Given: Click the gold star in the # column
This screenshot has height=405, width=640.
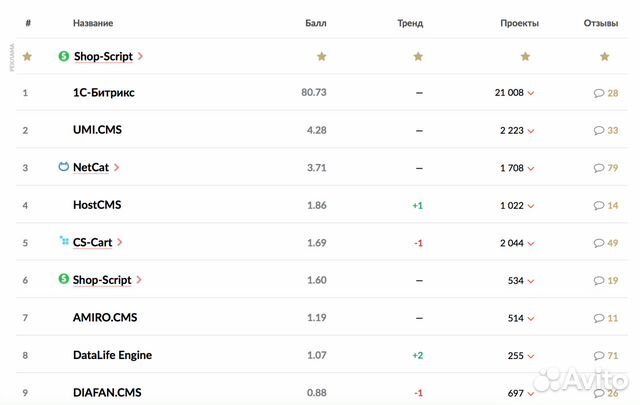Looking at the screenshot, I should pos(27,56).
